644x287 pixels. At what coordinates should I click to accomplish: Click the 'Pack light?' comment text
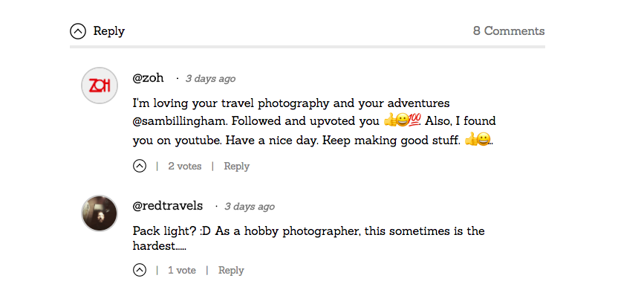click(x=308, y=239)
